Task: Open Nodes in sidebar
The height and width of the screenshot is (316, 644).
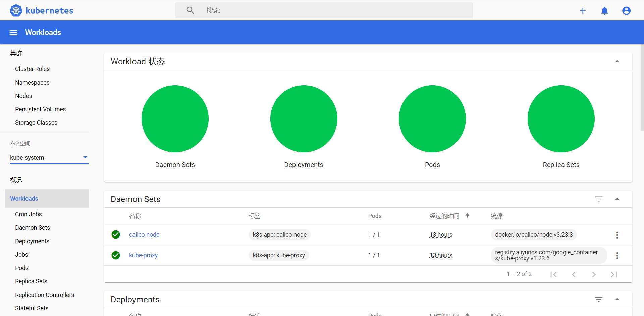Action: click(23, 96)
